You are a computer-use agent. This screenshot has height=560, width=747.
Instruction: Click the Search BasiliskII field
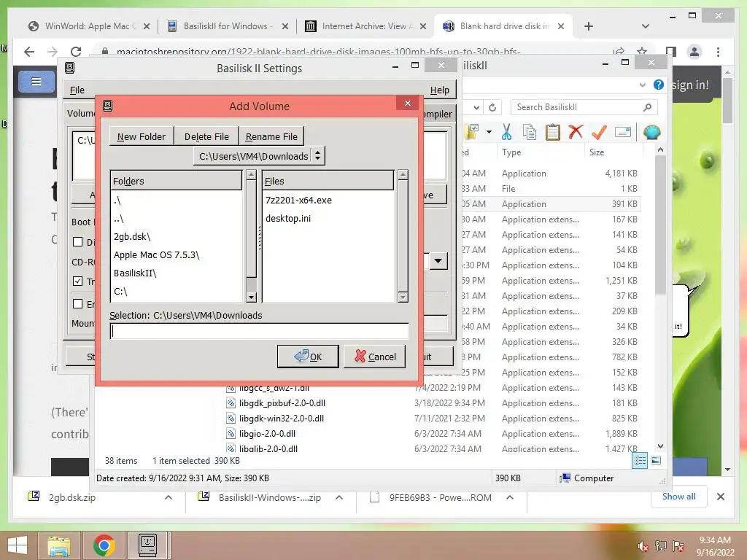coord(584,107)
